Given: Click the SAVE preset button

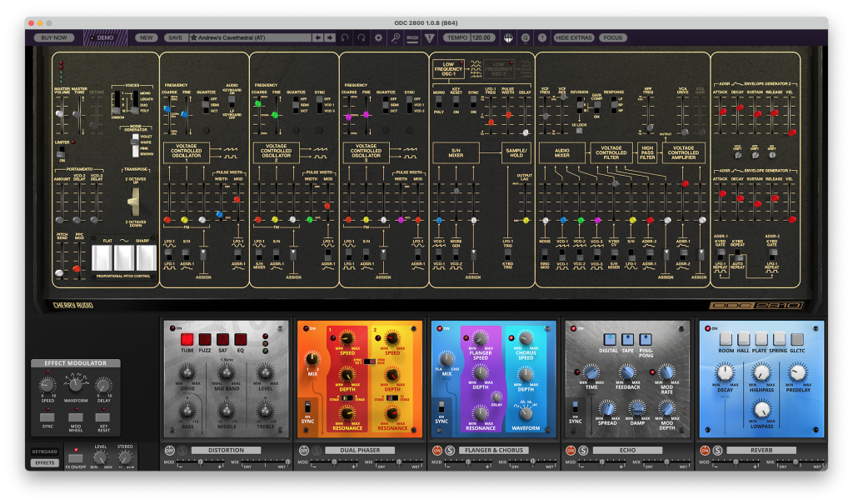Looking at the screenshot, I should (x=175, y=37).
